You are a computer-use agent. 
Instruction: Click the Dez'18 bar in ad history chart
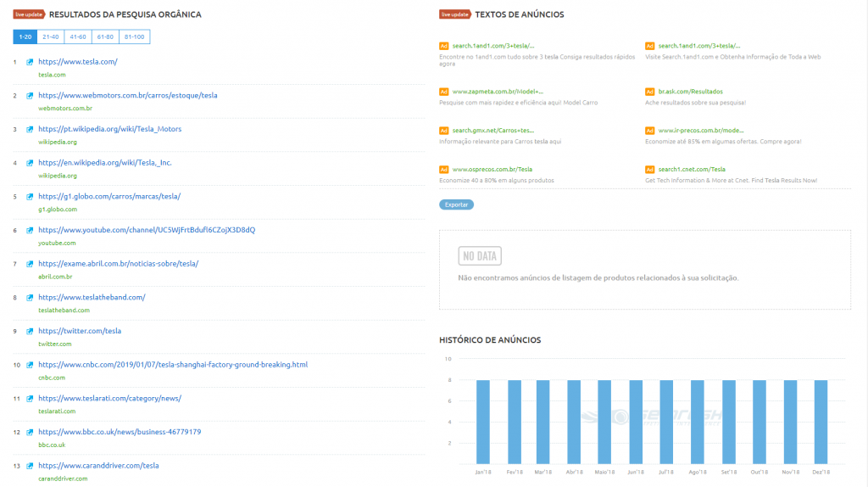821,423
